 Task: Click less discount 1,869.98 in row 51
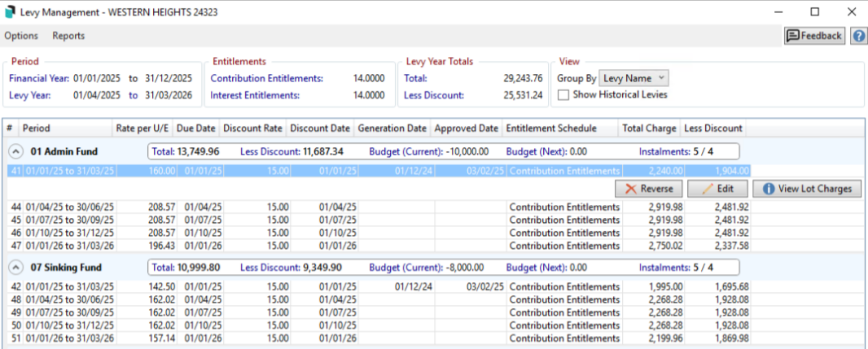tap(730, 338)
